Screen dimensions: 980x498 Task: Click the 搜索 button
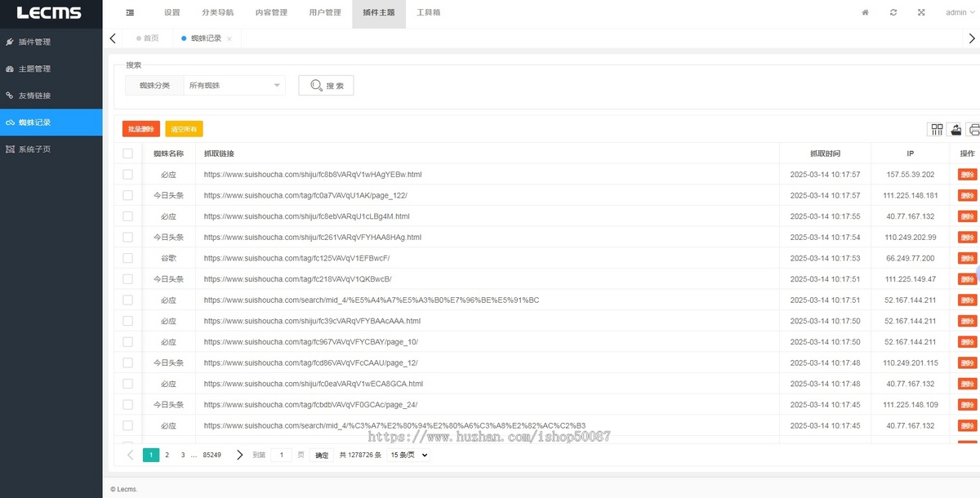point(326,86)
